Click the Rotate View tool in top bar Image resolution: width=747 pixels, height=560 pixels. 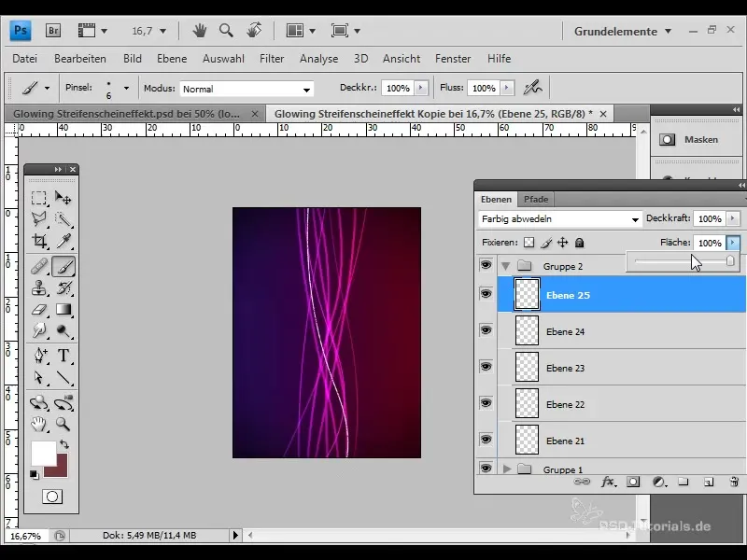click(x=253, y=31)
